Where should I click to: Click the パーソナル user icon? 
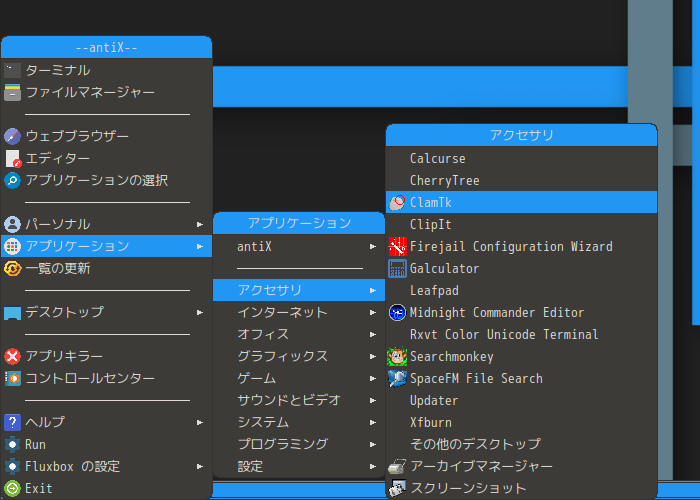tap(12, 224)
